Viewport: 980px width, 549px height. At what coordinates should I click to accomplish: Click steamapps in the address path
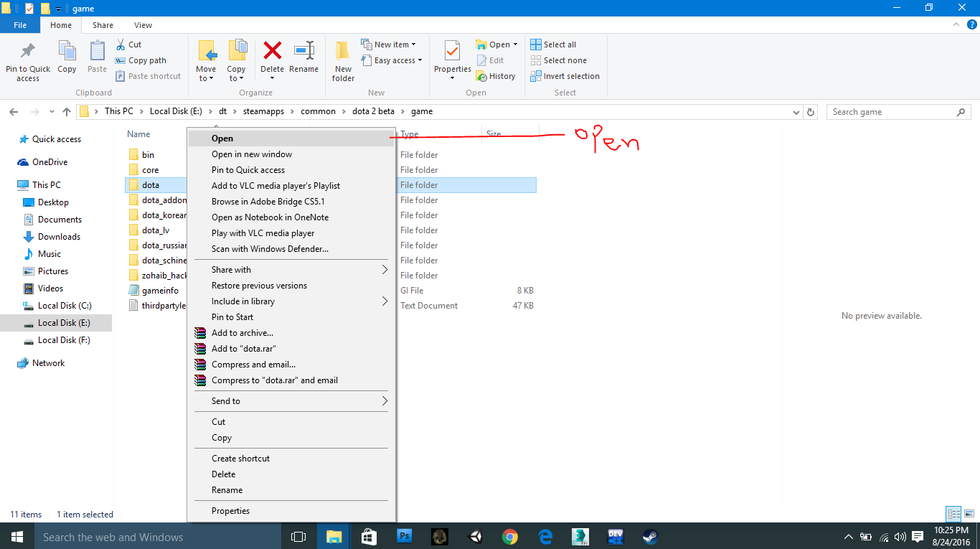263,111
